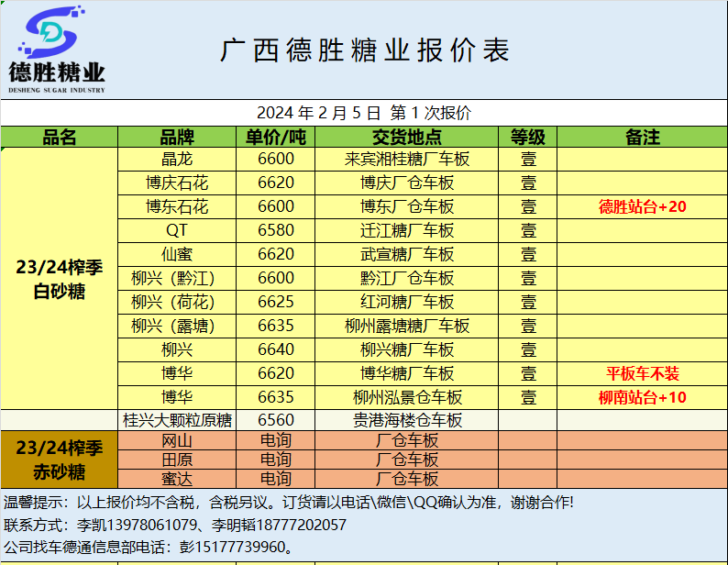This screenshot has height=565, width=728.
Task: Click the 单价/吨 header cell
Action: (276, 138)
